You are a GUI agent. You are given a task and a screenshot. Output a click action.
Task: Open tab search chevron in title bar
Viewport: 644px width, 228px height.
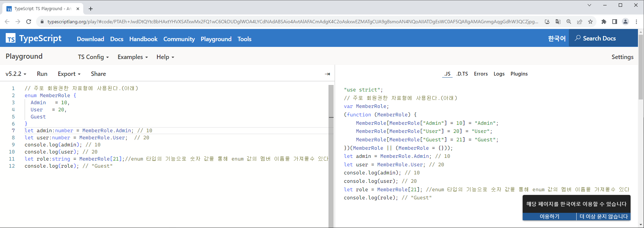click(x=589, y=5)
